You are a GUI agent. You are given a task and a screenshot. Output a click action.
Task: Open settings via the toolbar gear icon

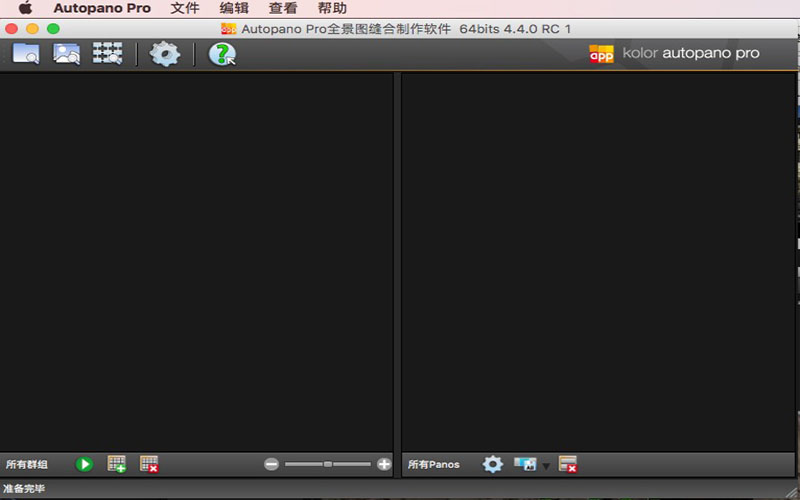click(x=164, y=54)
